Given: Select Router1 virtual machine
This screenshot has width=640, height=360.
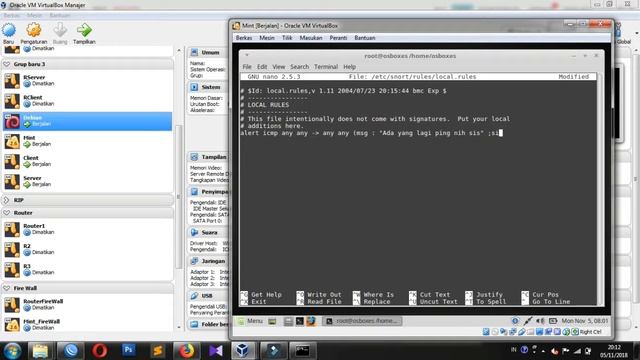Looking at the screenshot, I should click(x=87, y=229).
